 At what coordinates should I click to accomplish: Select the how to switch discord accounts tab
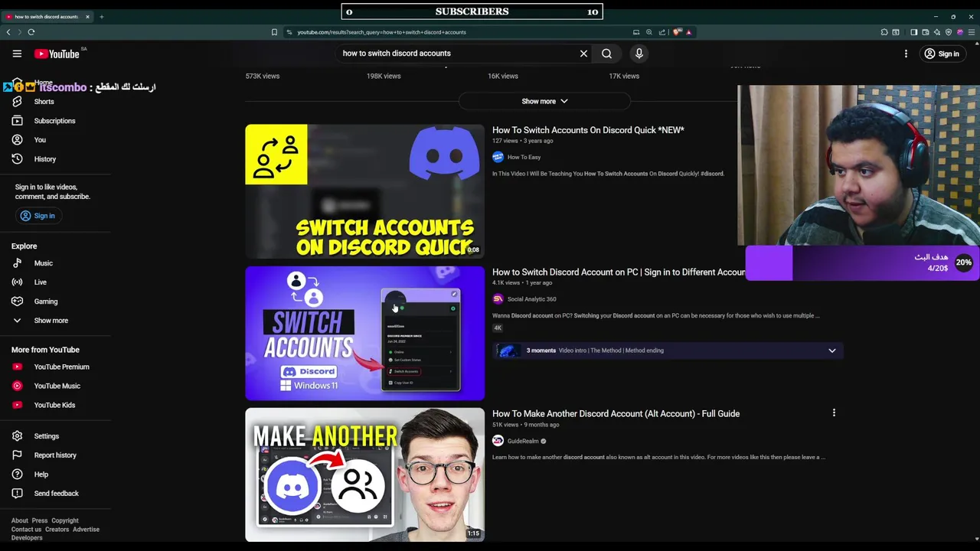coord(46,16)
